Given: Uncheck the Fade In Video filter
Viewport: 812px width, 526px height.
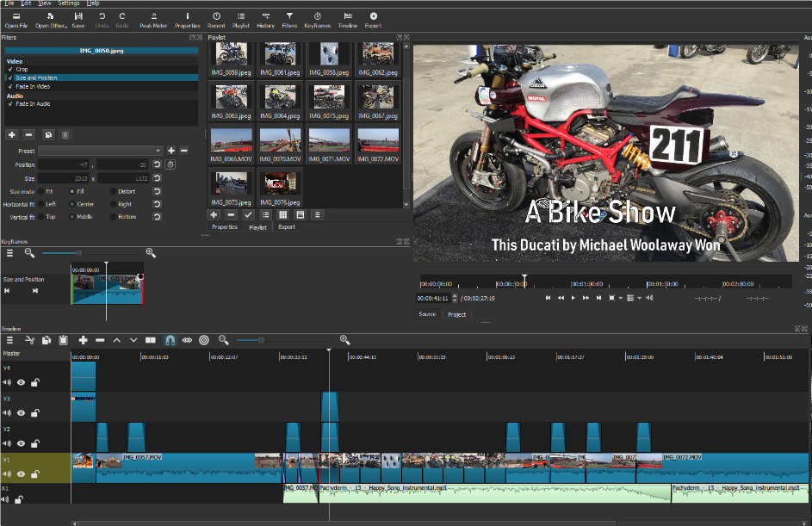Looking at the screenshot, I should pyautogui.click(x=10, y=86).
